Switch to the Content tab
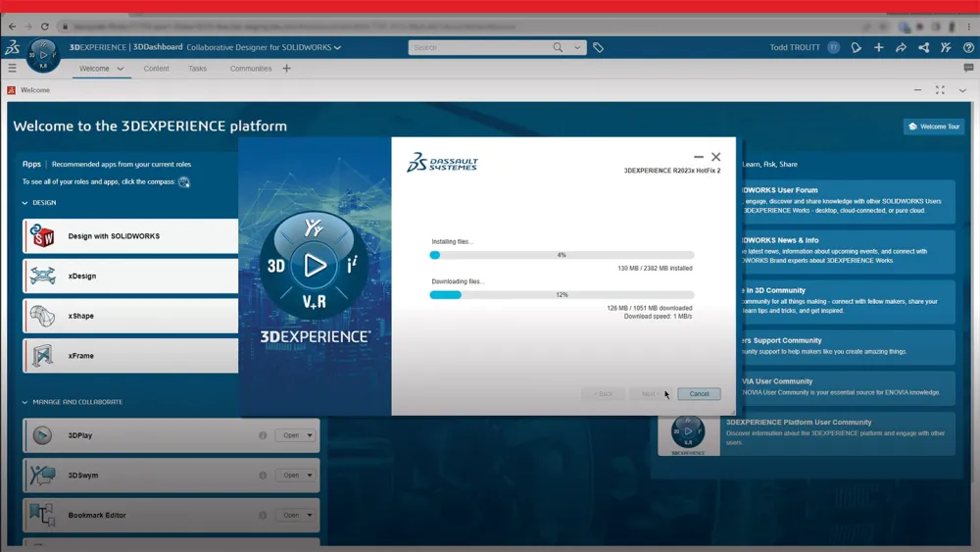The height and width of the screenshot is (552, 980). click(x=156, y=69)
